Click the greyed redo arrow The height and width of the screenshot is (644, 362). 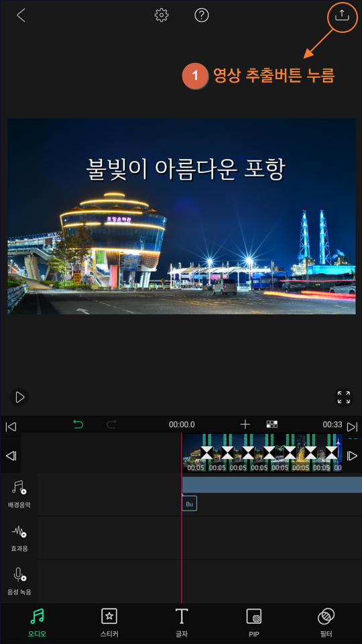click(111, 424)
